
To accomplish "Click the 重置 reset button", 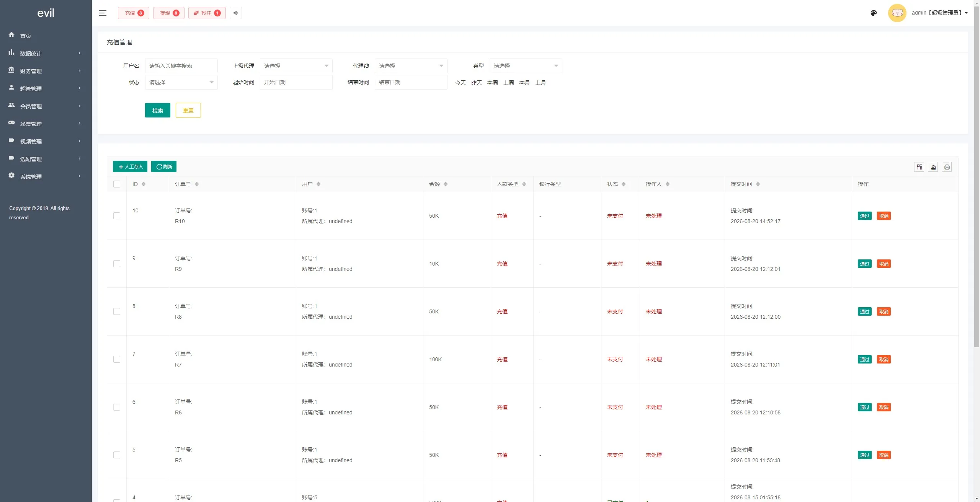I will (x=188, y=110).
